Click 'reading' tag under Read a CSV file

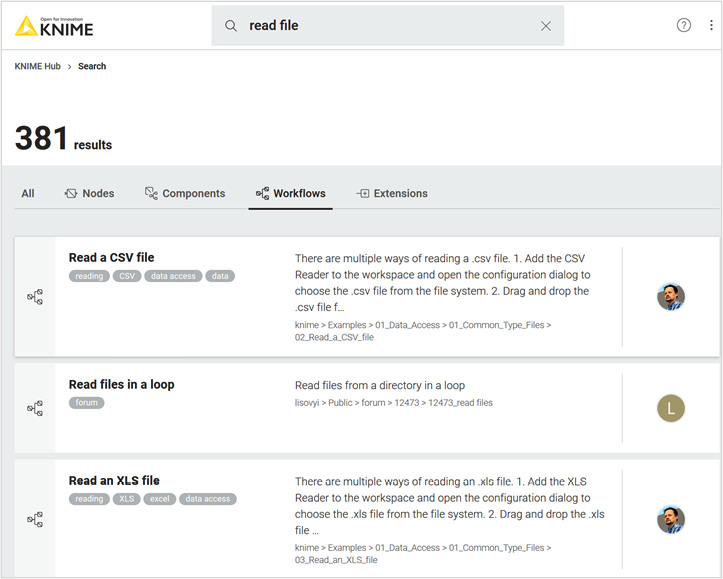click(x=89, y=276)
